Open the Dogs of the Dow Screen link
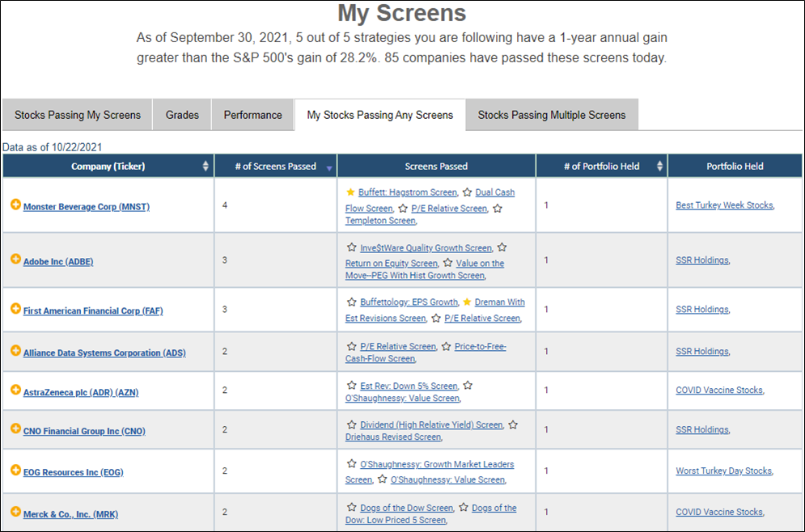The image size is (805, 532). pos(407,508)
